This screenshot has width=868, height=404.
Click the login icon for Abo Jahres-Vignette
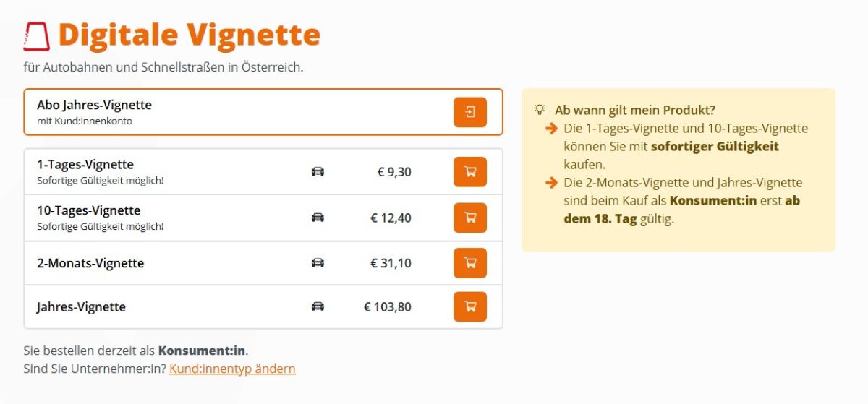tap(469, 112)
